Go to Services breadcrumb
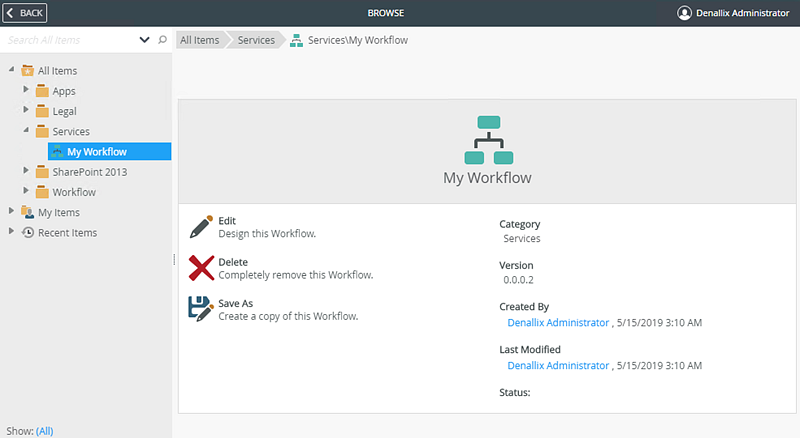Screen dimensions: 800x439 point(255,40)
